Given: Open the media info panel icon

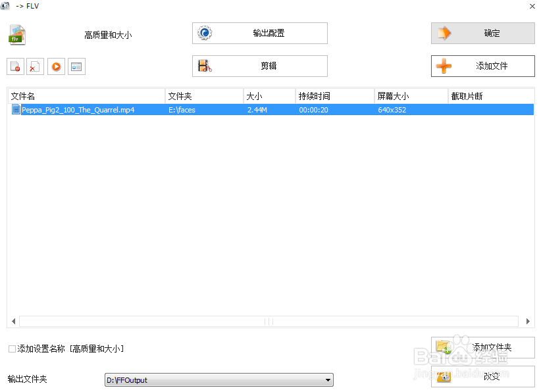Looking at the screenshot, I should coord(76,66).
